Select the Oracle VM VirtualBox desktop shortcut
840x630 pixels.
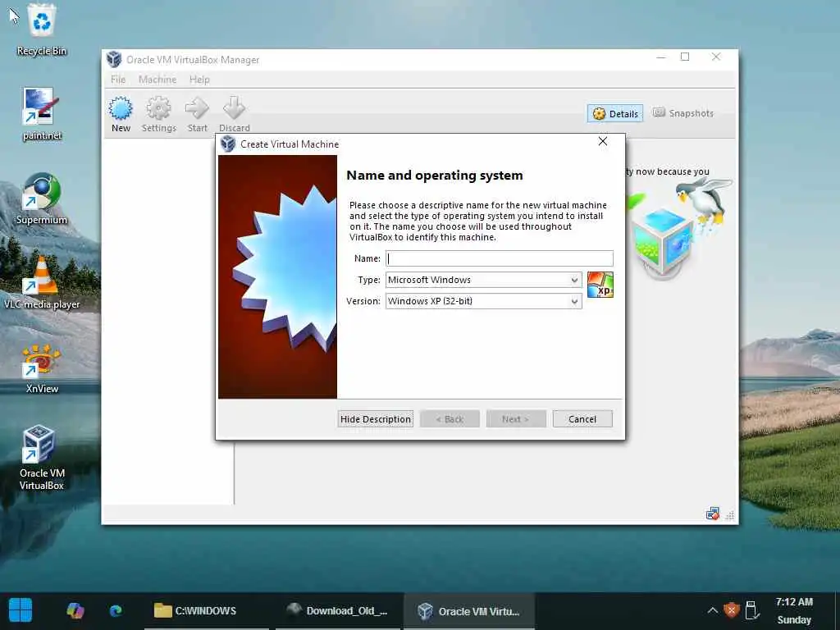pos(41,458)
